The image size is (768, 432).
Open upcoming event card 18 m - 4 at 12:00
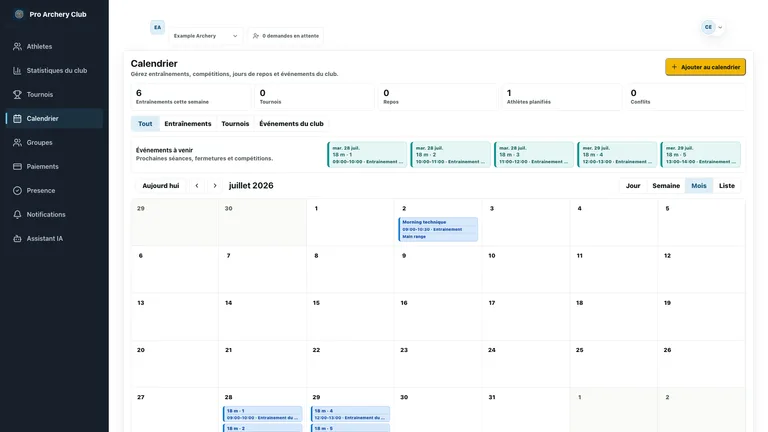(617, 155)
